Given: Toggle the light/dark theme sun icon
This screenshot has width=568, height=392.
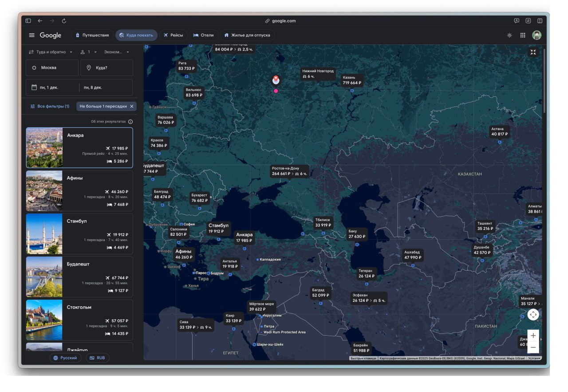Looking at the screenshot, I should click(x=509, y=36).
